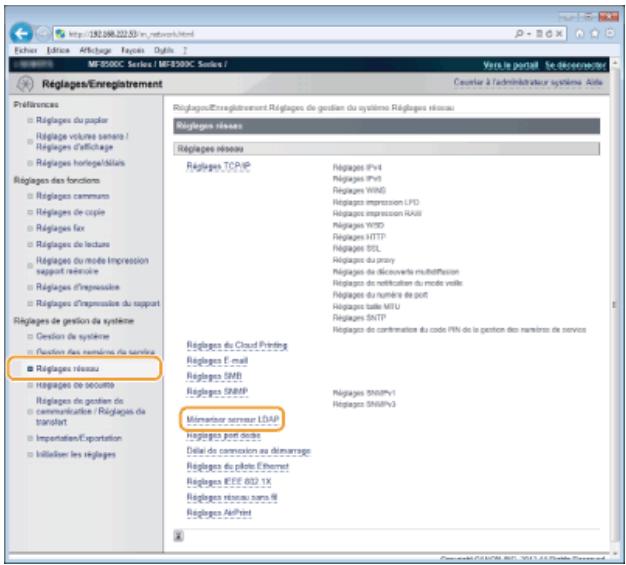This screenshot has height=565, width=626.
Task: Open the Réglages IEEE 802.1X link
Action: pyautogui.click(x=229, y=482)
